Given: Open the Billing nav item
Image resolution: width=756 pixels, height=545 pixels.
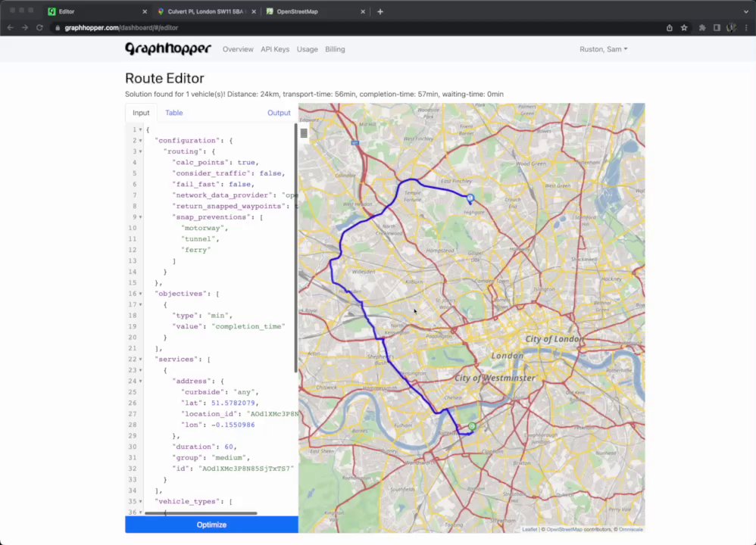Looking at the screenshot, I should click(335, 49).
